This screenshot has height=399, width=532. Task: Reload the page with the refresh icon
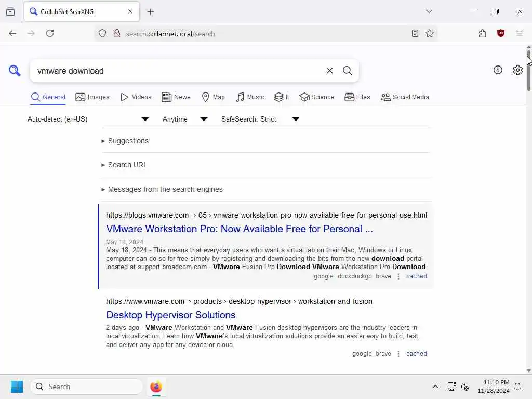[50, 33]
